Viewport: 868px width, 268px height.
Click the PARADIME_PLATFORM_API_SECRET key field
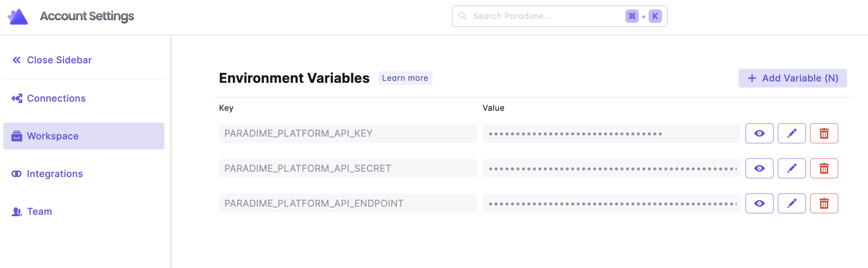[348, 168]
